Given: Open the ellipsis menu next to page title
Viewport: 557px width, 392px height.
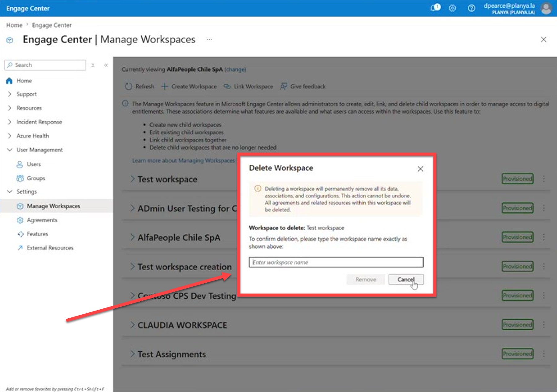Looking at the screenshot, I should (x=209, y=39).
